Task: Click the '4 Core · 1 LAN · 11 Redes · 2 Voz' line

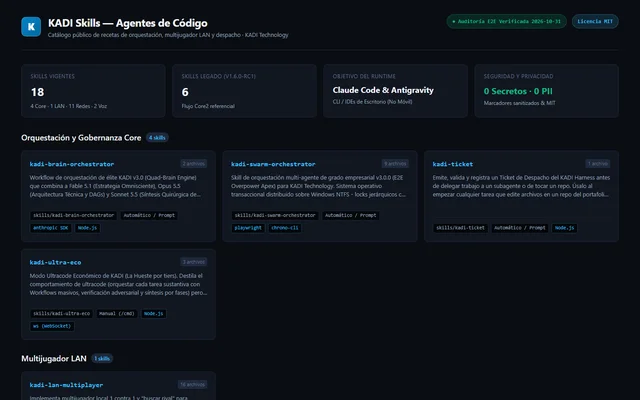Action: 69,106
